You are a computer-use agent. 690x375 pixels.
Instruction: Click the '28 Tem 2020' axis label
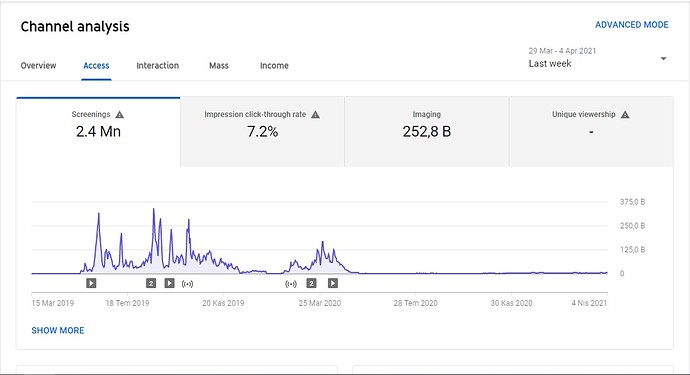pyautogui.click(x=416, y=303)
